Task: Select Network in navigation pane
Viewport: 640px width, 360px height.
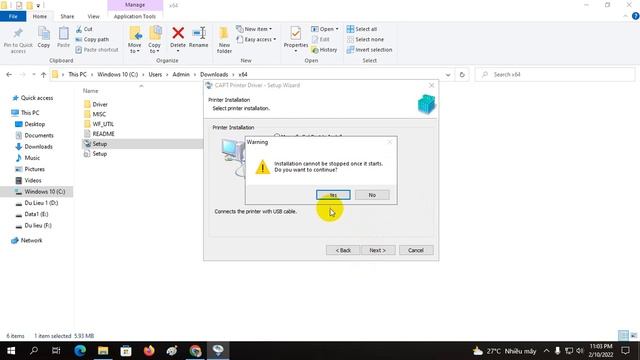Action: click(x=31, y=240)
